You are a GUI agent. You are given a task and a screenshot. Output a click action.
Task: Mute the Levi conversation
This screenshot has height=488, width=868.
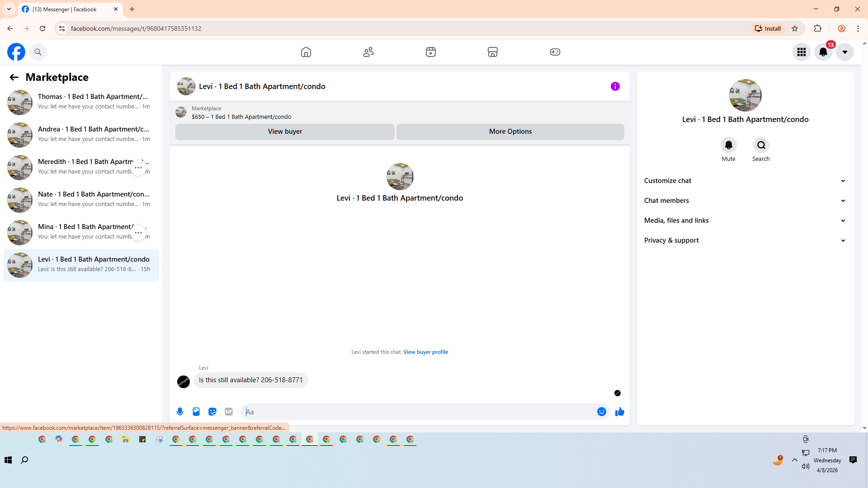coord(728,145)
